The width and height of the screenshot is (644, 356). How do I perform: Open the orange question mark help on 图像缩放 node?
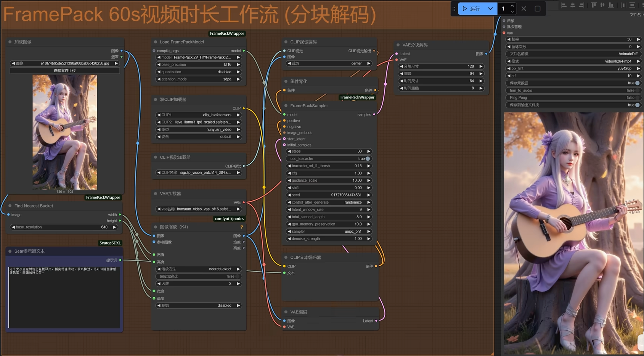tap(241, 227)
